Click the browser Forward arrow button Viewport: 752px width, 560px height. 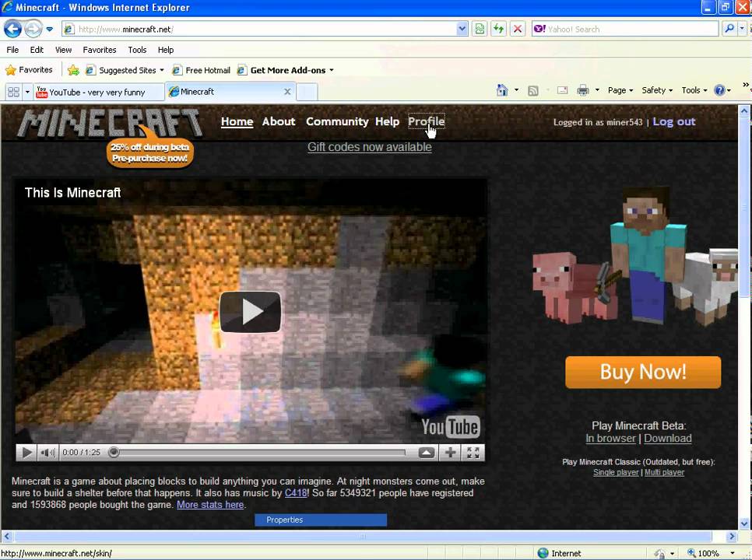point(33,30)
